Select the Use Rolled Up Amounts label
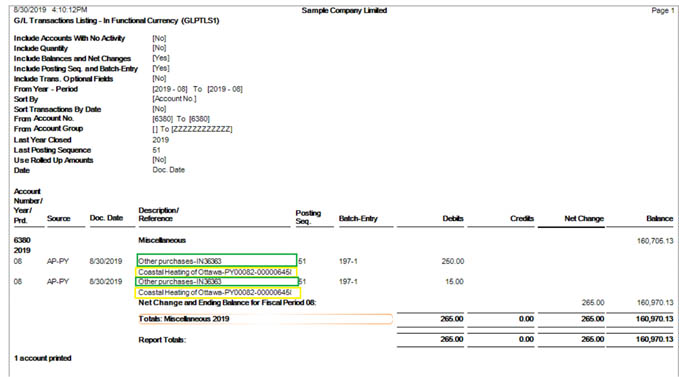 (53, 160)
